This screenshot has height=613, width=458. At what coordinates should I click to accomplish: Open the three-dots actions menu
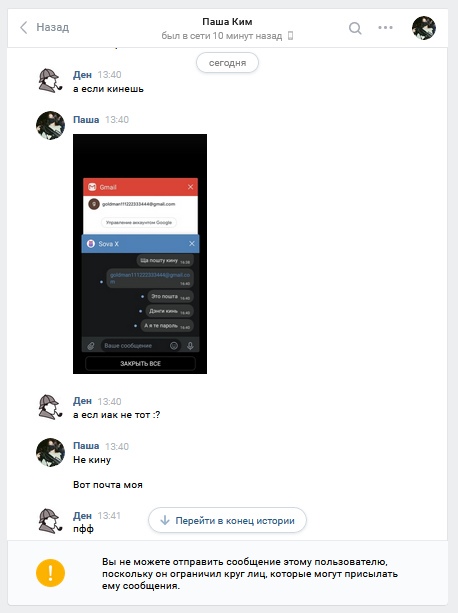tap(385, 27)
